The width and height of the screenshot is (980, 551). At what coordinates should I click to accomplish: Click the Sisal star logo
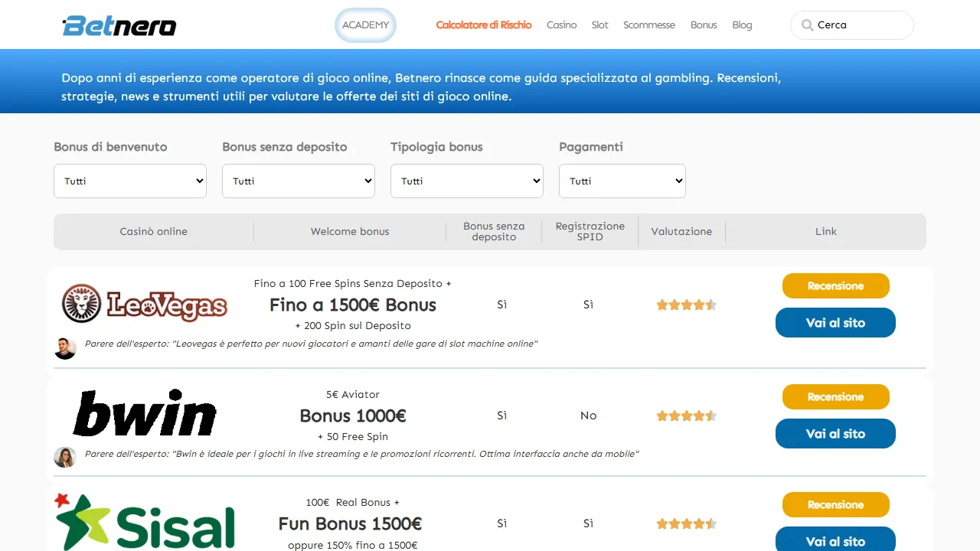click(x=145, y=522)
